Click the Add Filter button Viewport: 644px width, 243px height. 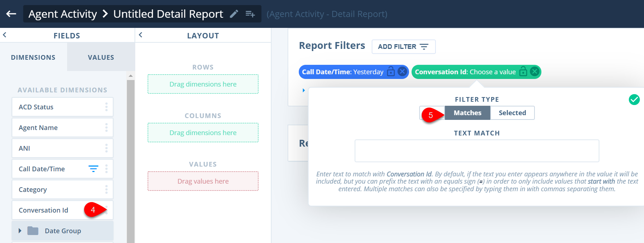[x=404, y=47]
